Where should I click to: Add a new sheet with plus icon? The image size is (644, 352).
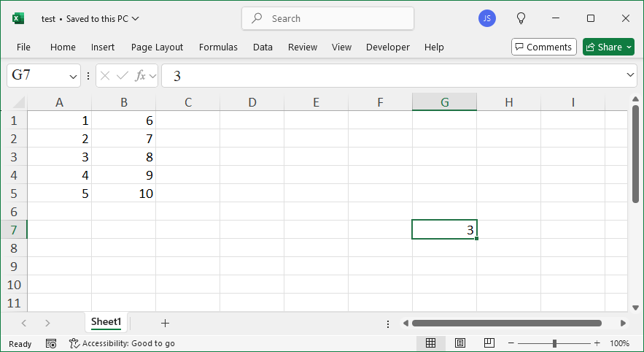(165, 324)
